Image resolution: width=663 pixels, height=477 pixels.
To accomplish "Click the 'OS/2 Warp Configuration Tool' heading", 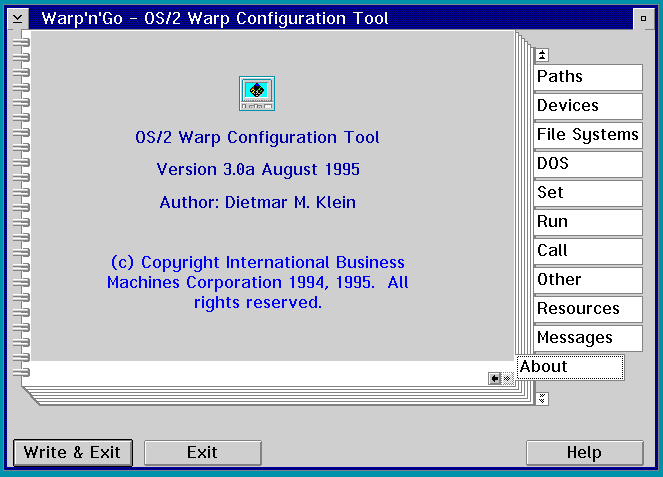I will [x=257, y=138].
